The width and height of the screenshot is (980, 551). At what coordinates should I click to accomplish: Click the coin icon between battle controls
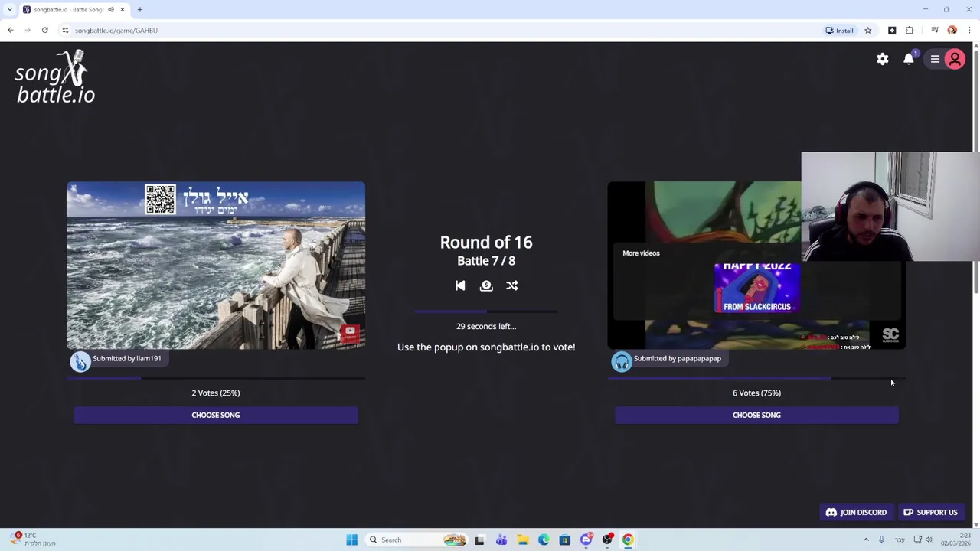pyautogui.click(x=486, y=285)
